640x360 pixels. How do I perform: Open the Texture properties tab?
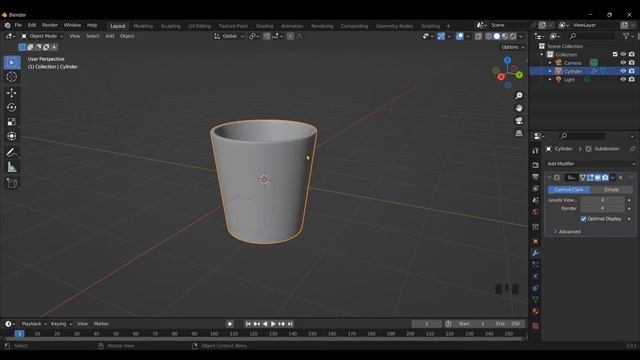536,326
